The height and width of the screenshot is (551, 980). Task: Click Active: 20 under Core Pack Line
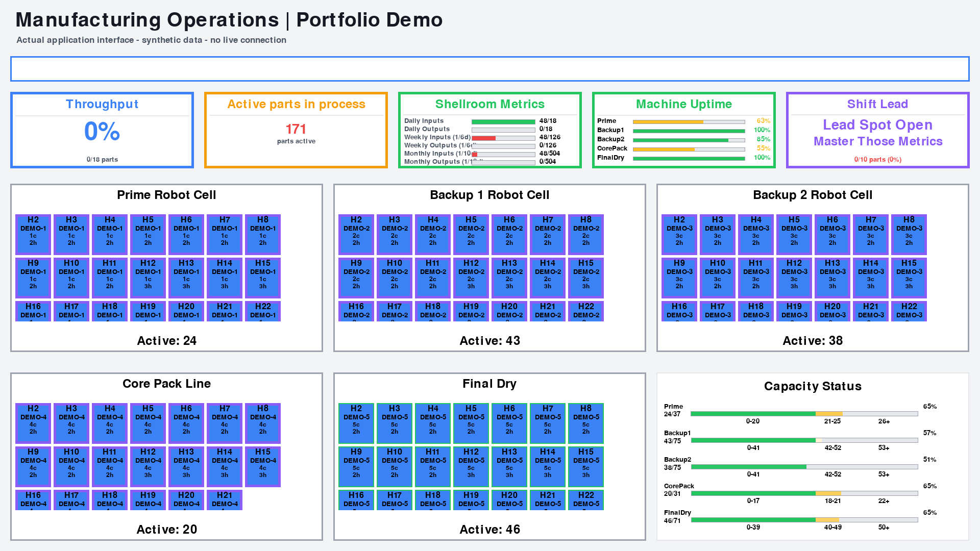[x=166, y=530]
